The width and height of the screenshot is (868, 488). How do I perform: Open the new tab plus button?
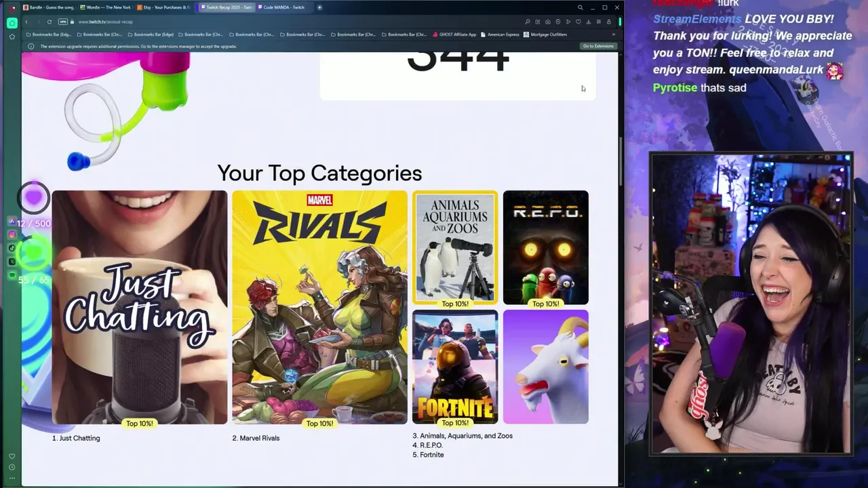pyautogui.click(x=319, y=7)
